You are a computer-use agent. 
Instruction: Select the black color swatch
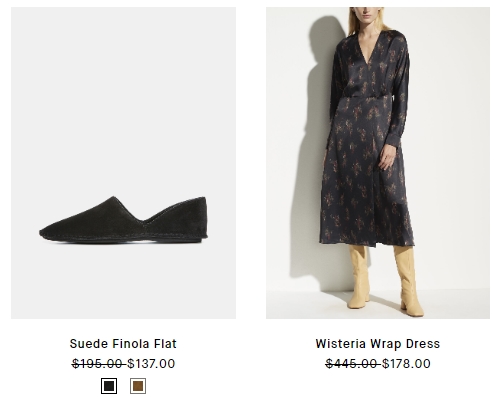tap(109, 386)
